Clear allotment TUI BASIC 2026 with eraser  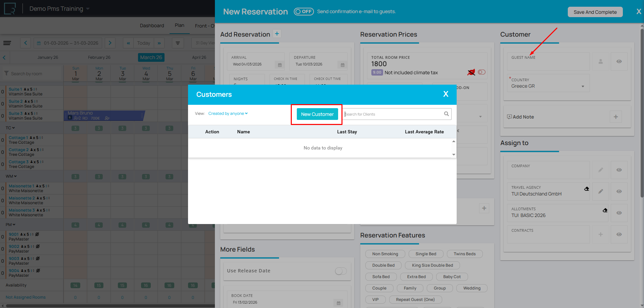[605, 210]
